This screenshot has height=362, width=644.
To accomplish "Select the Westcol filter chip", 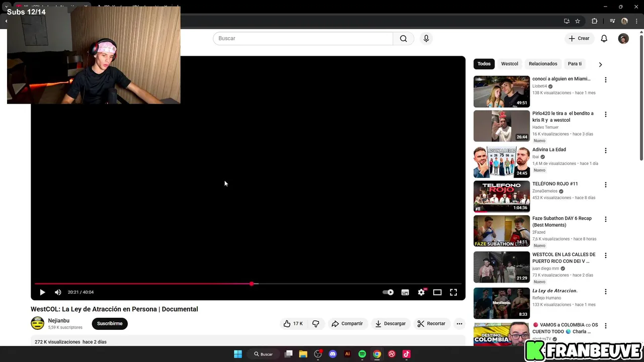I will tap(510, 64).
